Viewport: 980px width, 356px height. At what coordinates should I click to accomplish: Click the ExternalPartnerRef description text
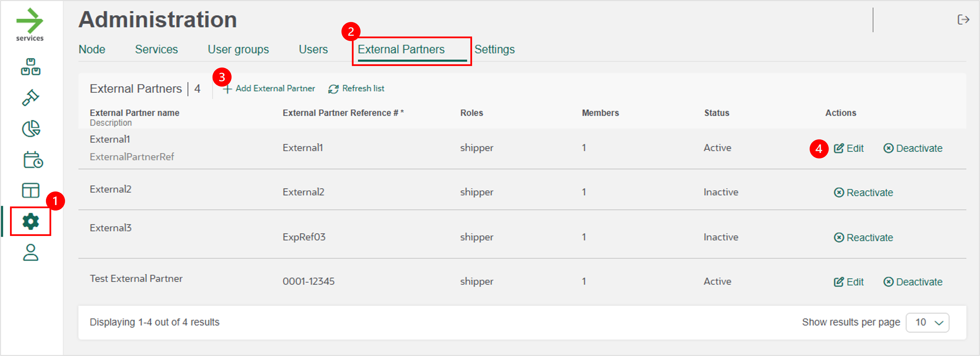[x=132, y=157]
